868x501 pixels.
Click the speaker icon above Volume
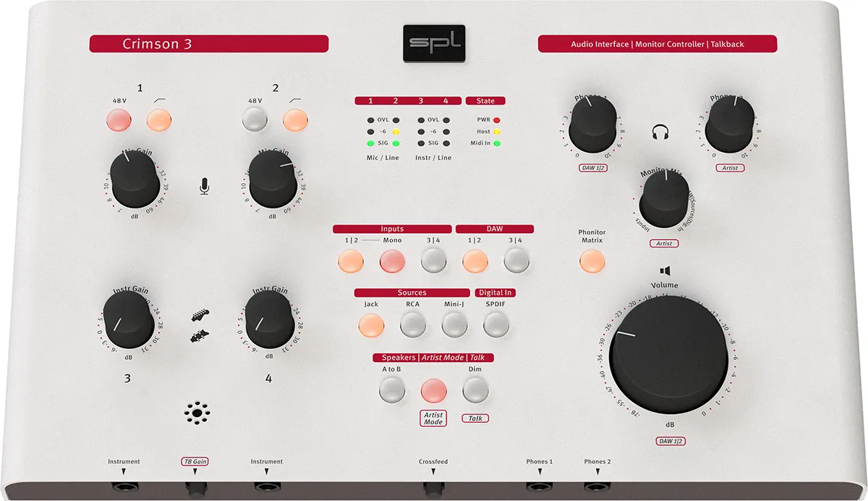pyautogui.click(x=665, y=270)
